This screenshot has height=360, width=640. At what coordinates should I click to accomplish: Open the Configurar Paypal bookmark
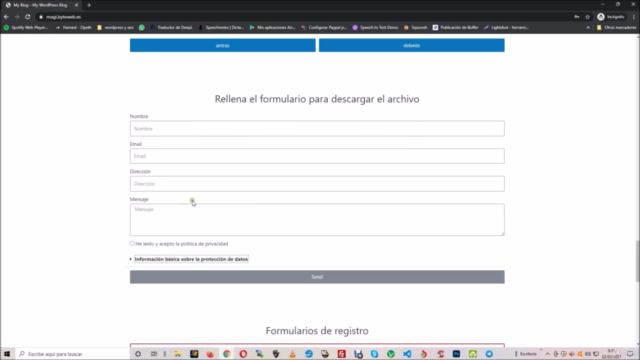point(324,27)
